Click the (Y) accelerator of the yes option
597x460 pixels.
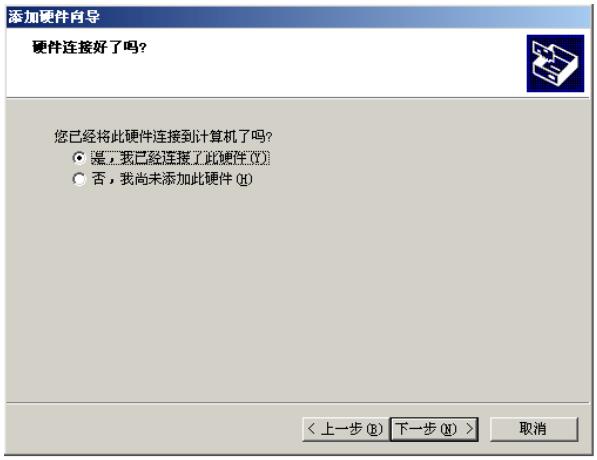[259, 158]
